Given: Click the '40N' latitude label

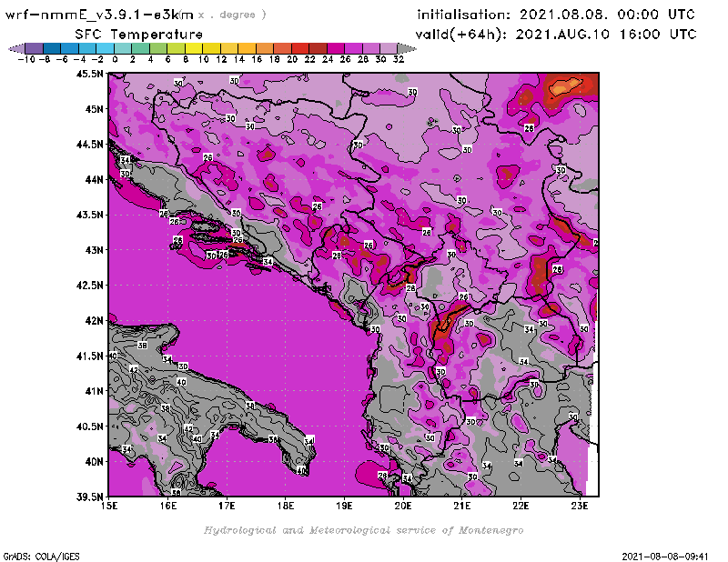Looking at the screenshot, I should [x=94, y=461].
